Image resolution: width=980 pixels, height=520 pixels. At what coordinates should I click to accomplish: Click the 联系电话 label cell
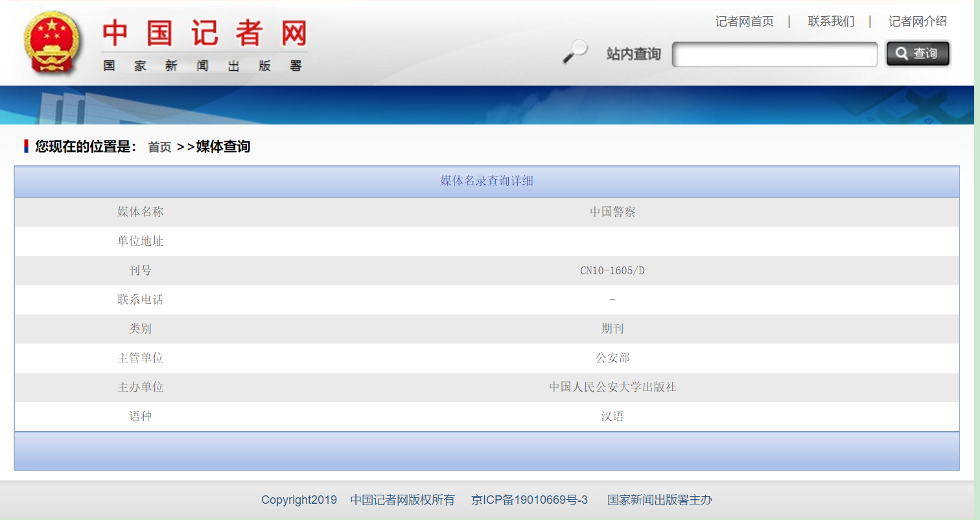[x=141, y=300]
